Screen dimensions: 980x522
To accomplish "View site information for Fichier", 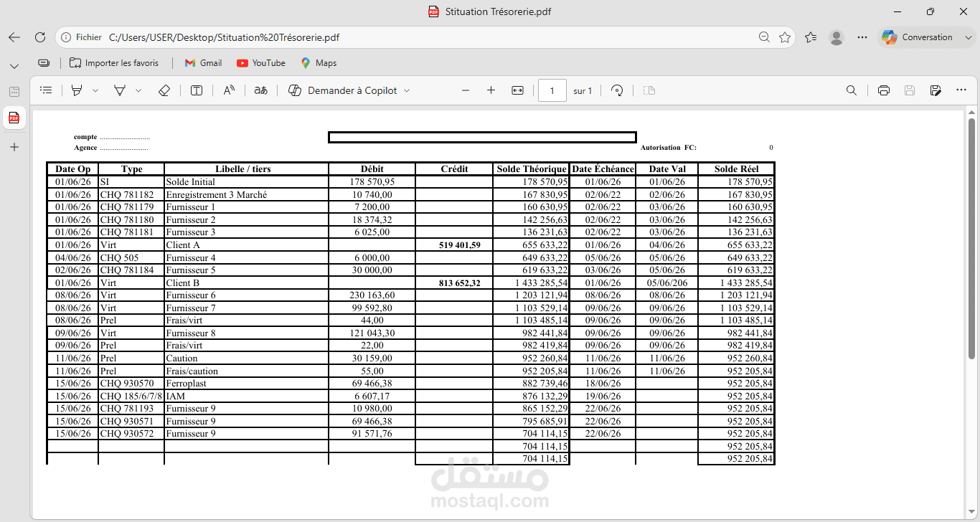I will click(x=81, y=37).
